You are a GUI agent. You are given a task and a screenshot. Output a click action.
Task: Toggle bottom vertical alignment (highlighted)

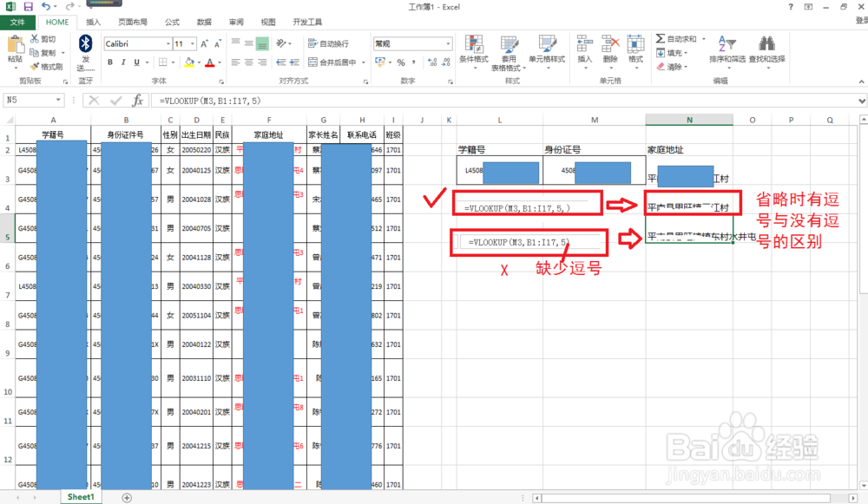tap(262, 43)
